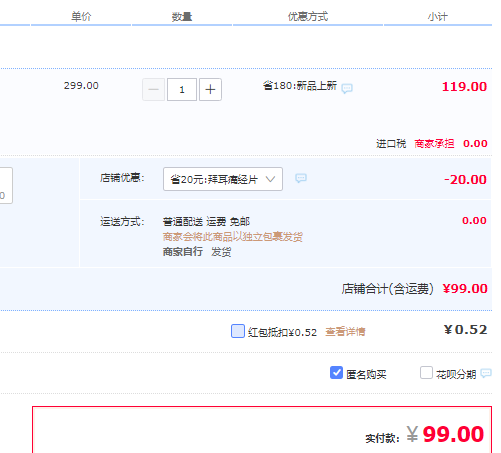
Task: Click the 数量 column header
Action: (x=182, y=16)
